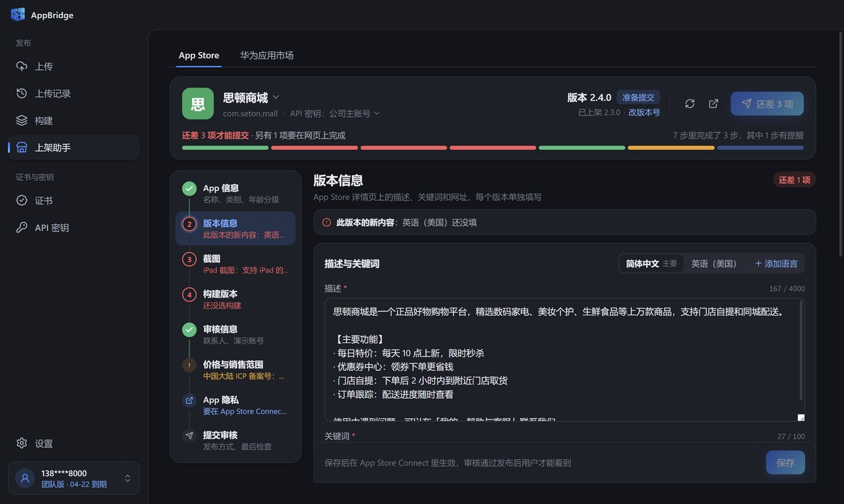Click green checkmark icon beside App 信息
The height and width of the screenshot is (504, 844).
(x=189, y=189)
